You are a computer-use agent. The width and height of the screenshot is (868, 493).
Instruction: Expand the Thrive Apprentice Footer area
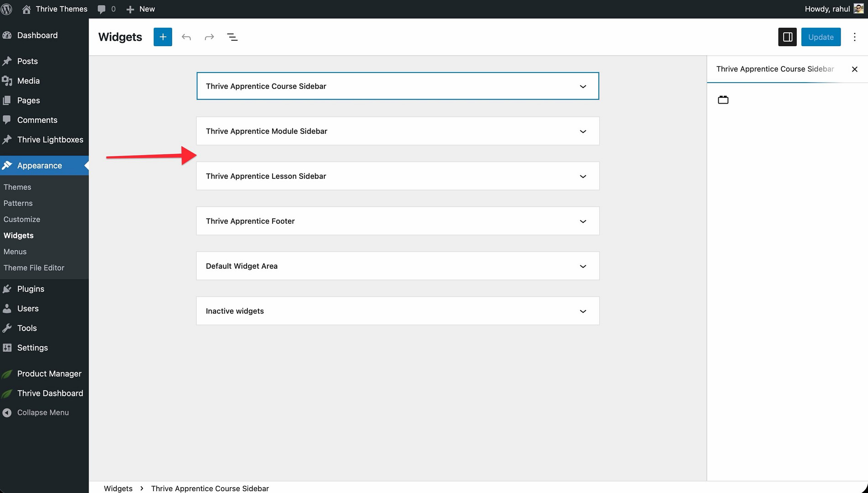583,221
